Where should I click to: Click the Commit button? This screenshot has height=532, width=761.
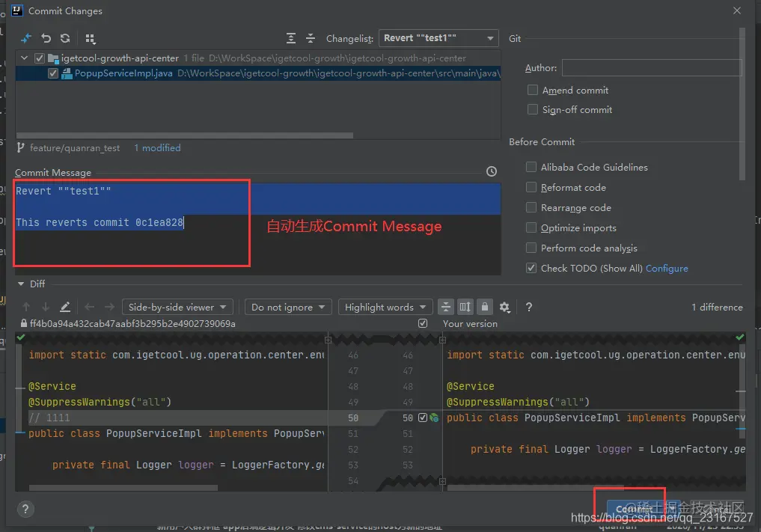click(x=634, y=508)
